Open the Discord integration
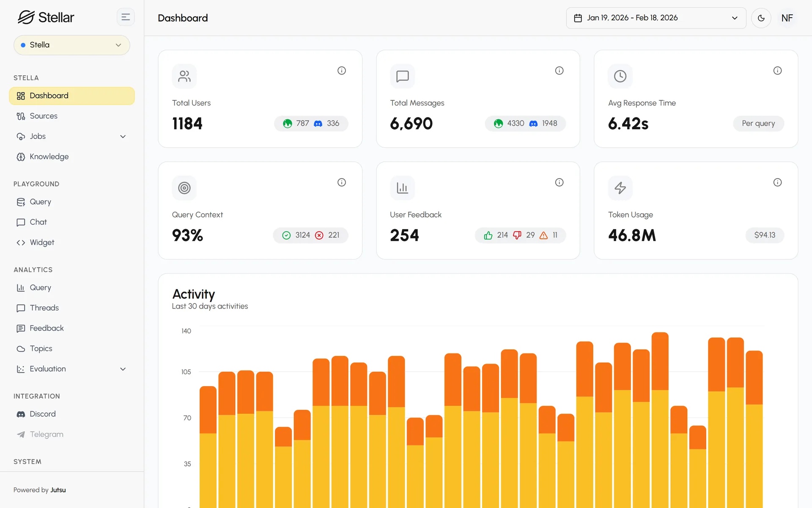This screenshot has height=508, width=812. (72, 414)
